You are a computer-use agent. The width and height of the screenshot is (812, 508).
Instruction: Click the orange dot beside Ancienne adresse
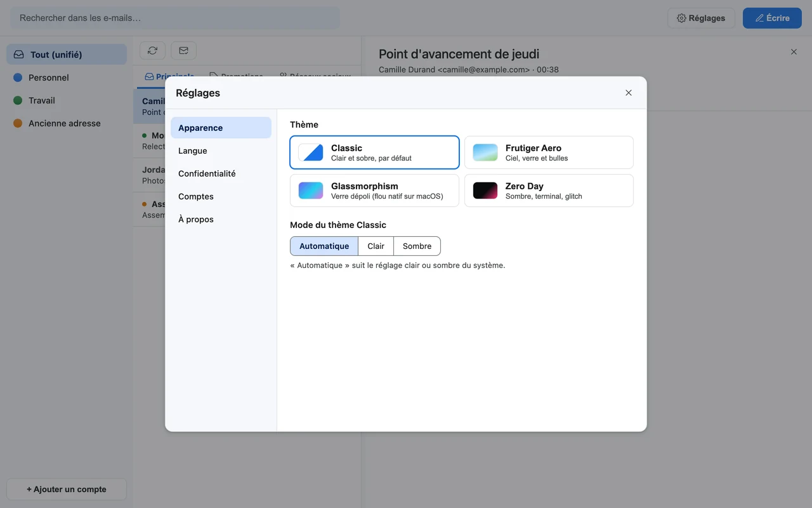pyautogui.click(x=18, y=123)
